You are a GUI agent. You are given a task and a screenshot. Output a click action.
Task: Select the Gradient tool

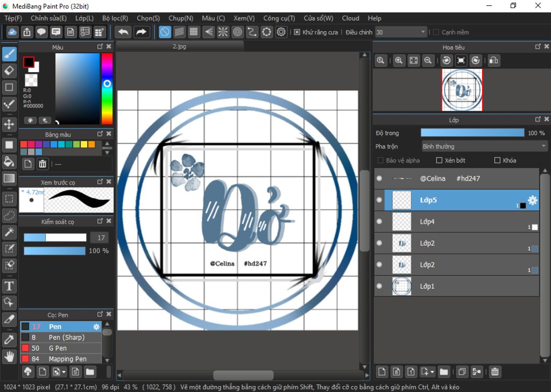10,178
